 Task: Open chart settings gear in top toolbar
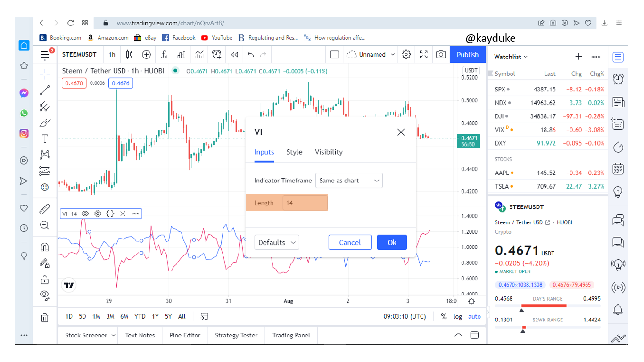pos(406,55)
